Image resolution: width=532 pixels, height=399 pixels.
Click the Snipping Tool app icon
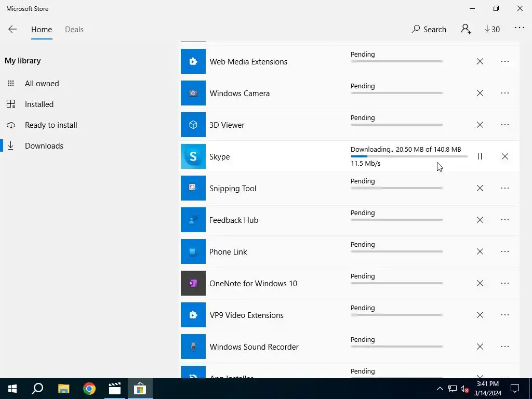click(x=193, y=188)
